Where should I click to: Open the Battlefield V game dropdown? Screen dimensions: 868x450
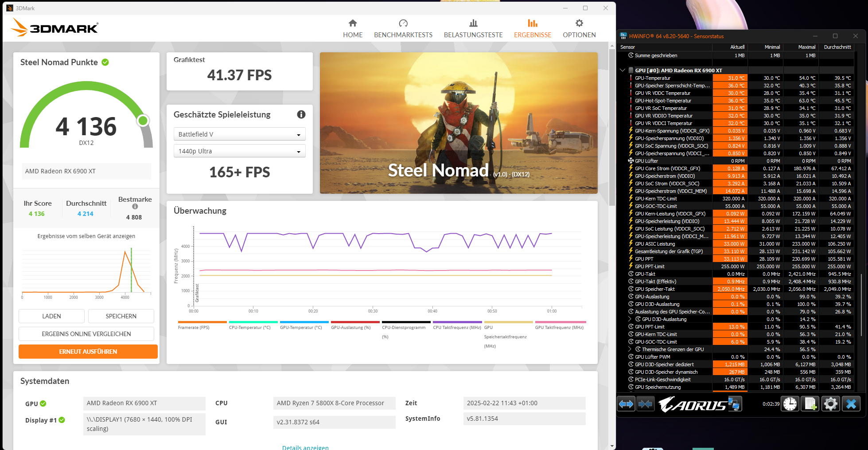239,134
